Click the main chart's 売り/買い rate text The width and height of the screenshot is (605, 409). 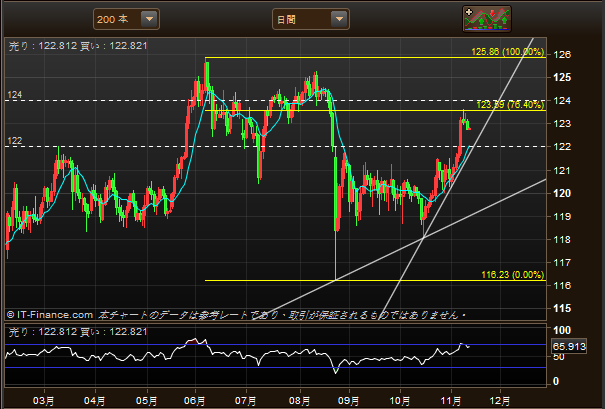[x=78, y=46]
